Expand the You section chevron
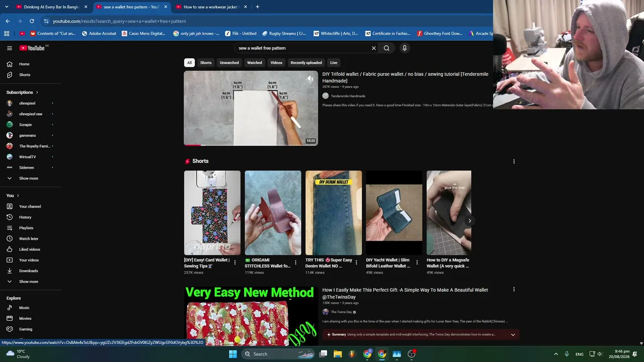Image resolution: width=644 pixels, height=362 pixels. (18, 196)
